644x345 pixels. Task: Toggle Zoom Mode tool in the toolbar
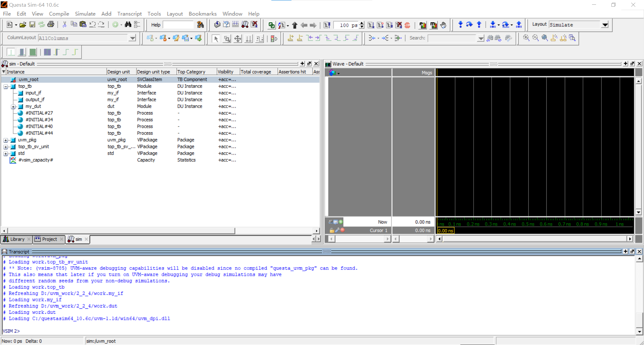click(x=227, y=38)
